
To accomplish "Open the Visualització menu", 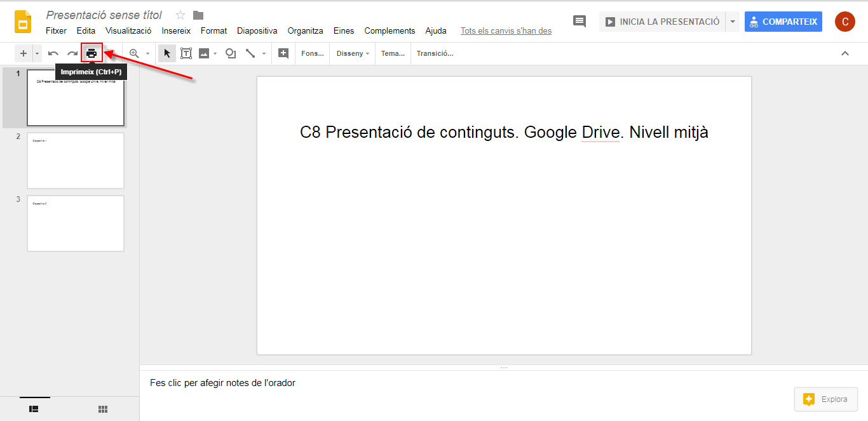I will [128, 30].
